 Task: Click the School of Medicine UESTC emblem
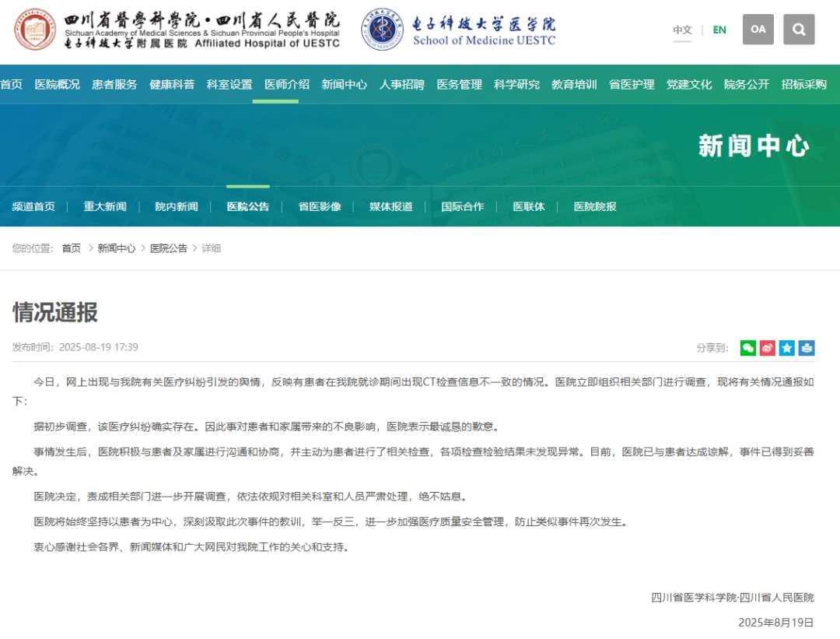[382, 30]
